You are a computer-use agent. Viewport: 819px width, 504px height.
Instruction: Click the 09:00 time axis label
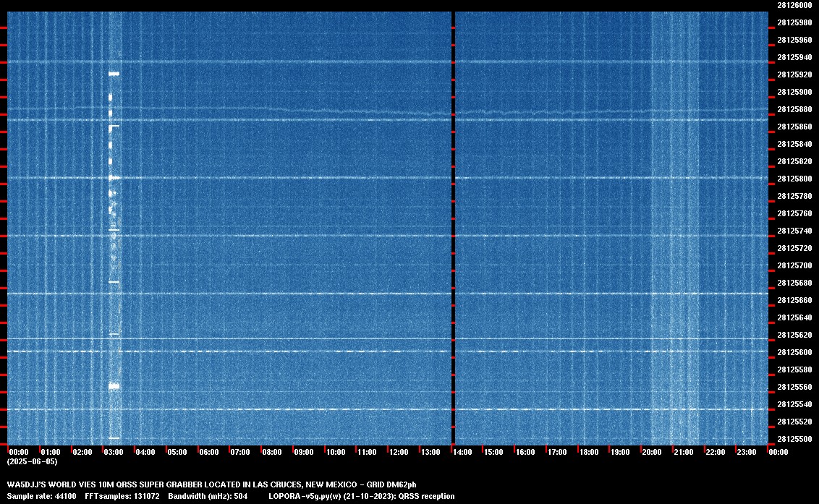pos(303,452)
